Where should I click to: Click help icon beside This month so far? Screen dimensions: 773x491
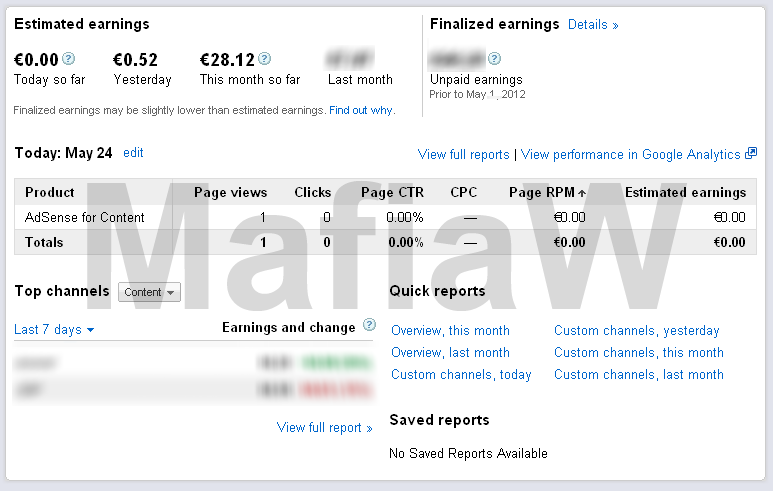265,59
